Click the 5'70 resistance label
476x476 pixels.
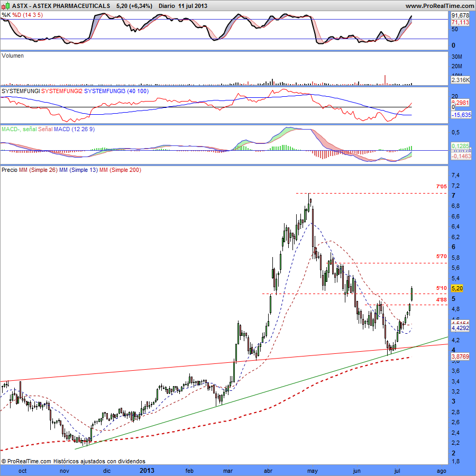442,257
